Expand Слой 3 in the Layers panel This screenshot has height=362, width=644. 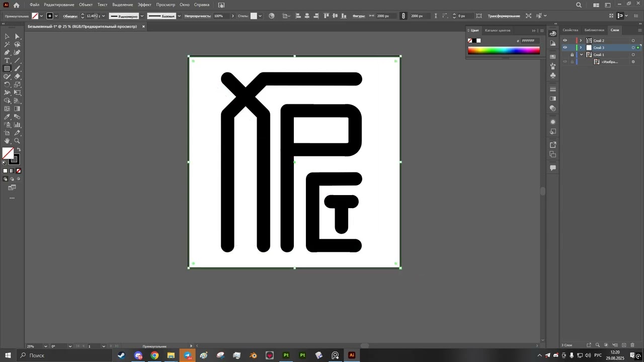[x=581, y=48]
